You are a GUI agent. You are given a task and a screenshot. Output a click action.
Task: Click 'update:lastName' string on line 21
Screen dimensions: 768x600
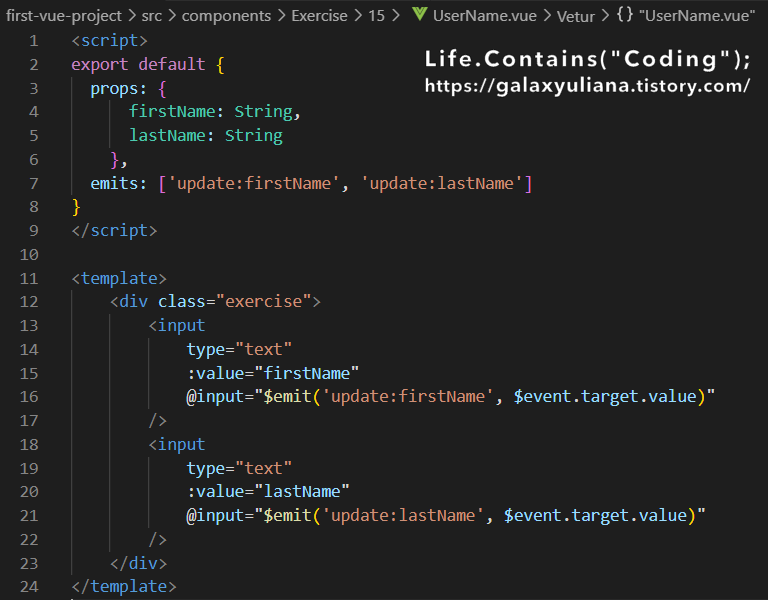click(403, 515)
